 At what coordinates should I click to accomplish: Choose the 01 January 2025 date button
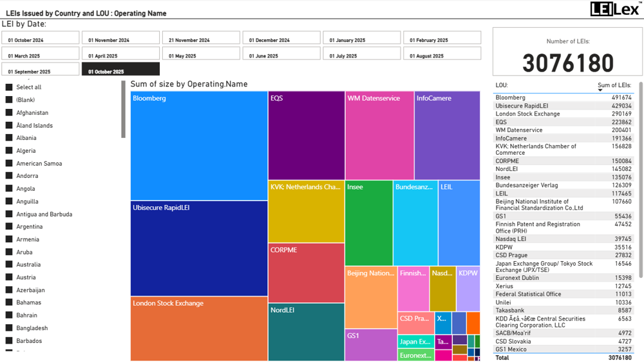click(361, 38)
